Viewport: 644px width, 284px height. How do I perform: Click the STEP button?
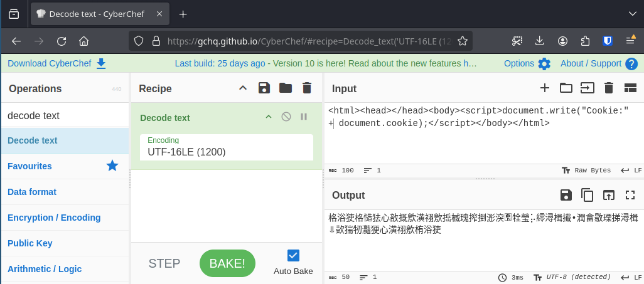pyautogui.click(x=164, y=263)
